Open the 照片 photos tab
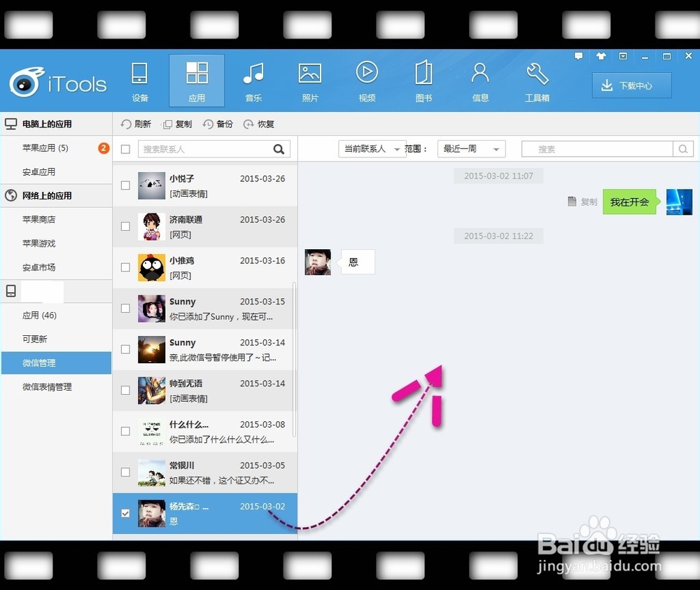Image resolution: width=700 pixels, height=590 pixels. pyautogui.click(x=310, y=81)
